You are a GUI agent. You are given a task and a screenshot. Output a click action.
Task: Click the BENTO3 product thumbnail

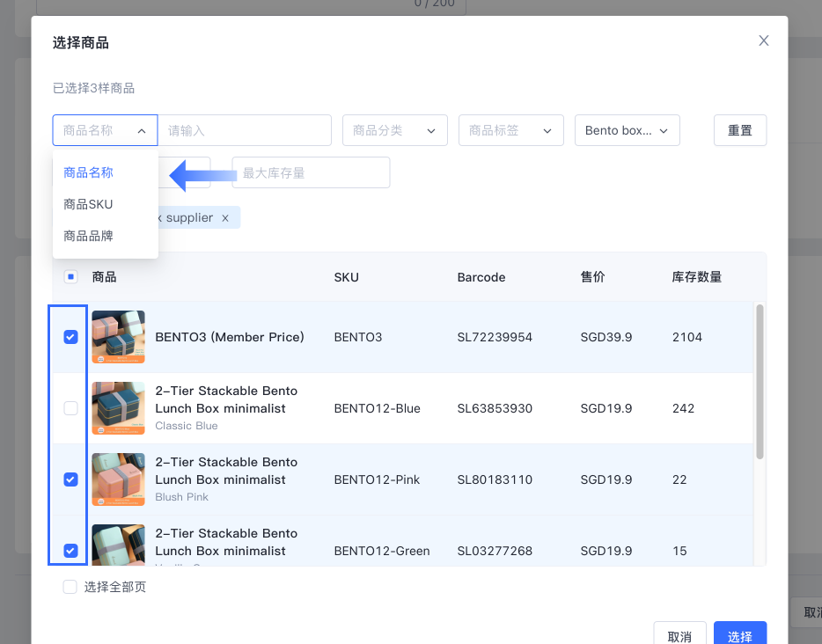[119, 337]
